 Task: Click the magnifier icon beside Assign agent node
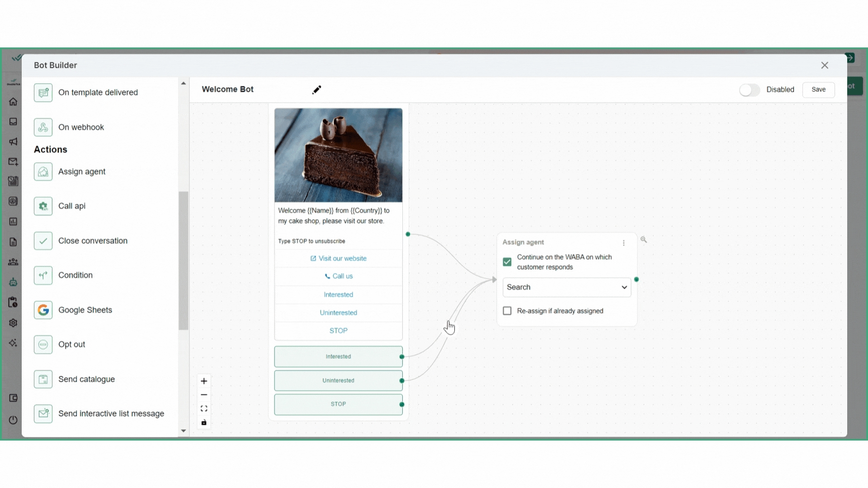(x=644, y=240)
